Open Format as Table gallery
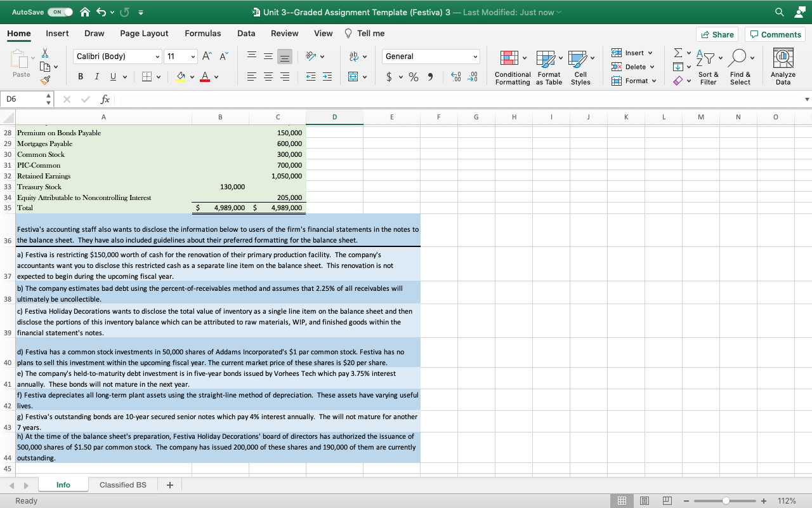The width and height of the screenshot is (812, 508). coord(549,68)
